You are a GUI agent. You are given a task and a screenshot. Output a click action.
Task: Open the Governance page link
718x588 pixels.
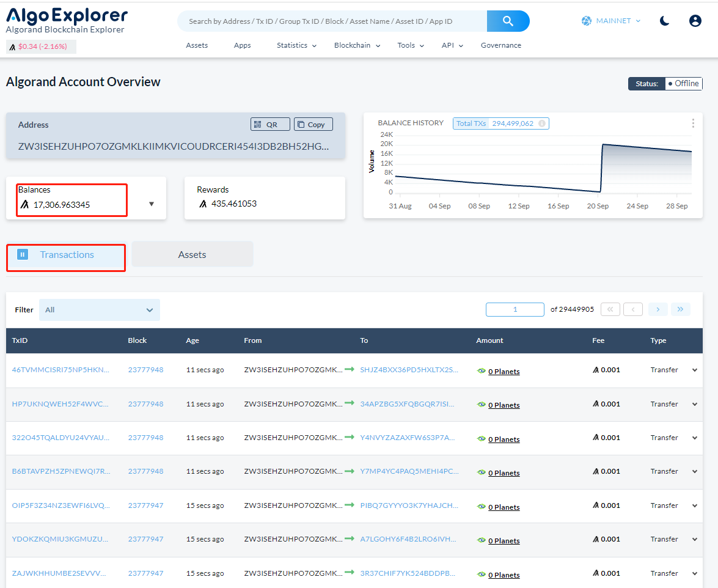[x=501, y=45]
